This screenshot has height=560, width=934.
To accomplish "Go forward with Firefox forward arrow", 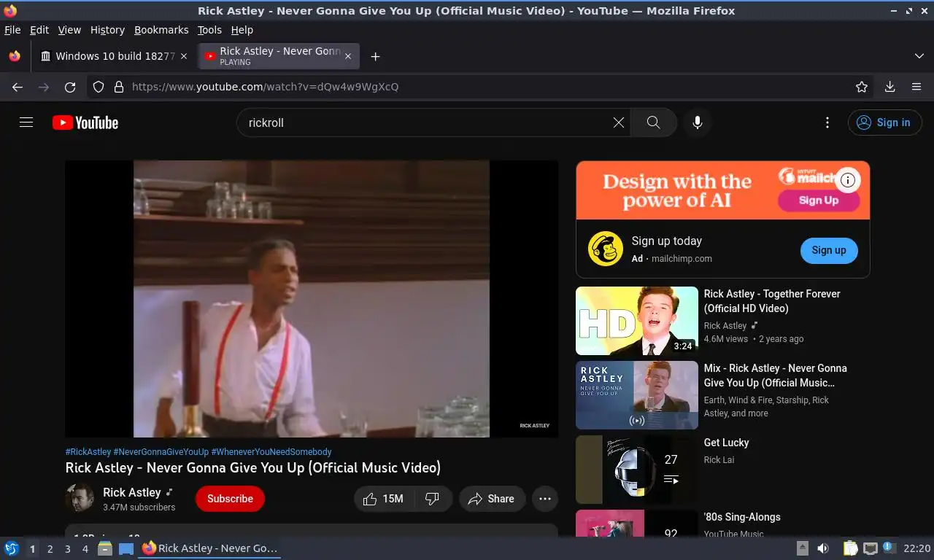I will pyautogui.click(x=44, y=87).
